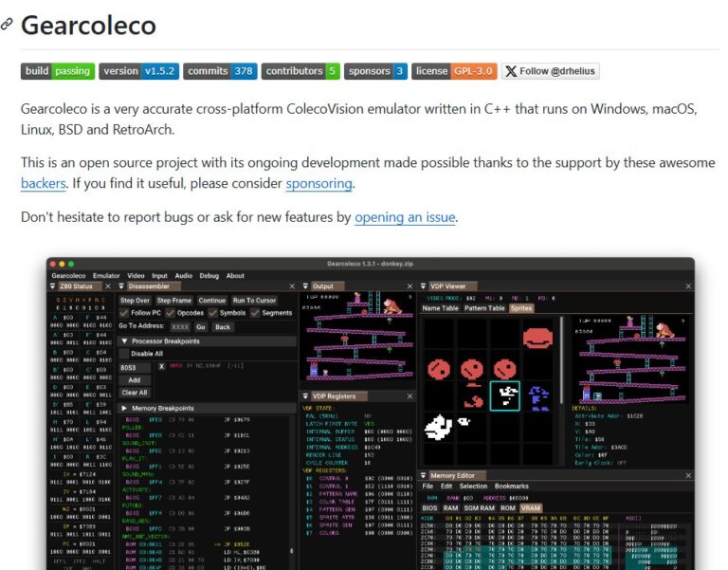
Task: Close the Memory Editor panel with its X
Action: point(688,475)
